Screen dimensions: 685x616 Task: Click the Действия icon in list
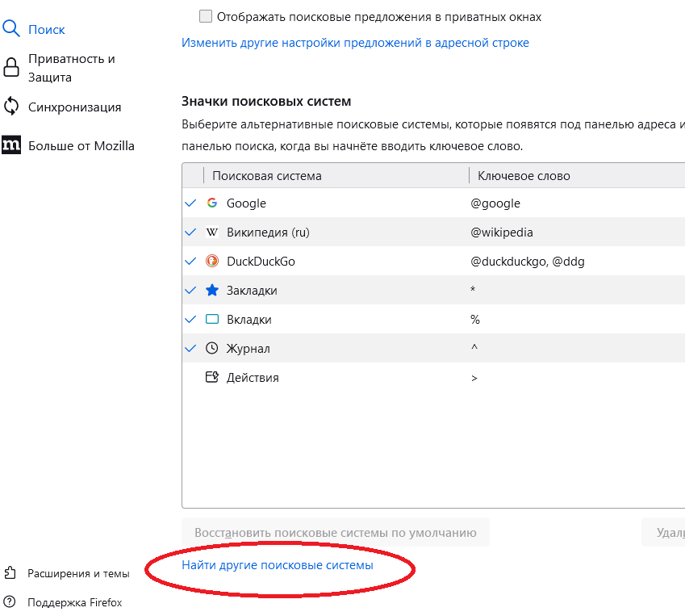(212, 378)
